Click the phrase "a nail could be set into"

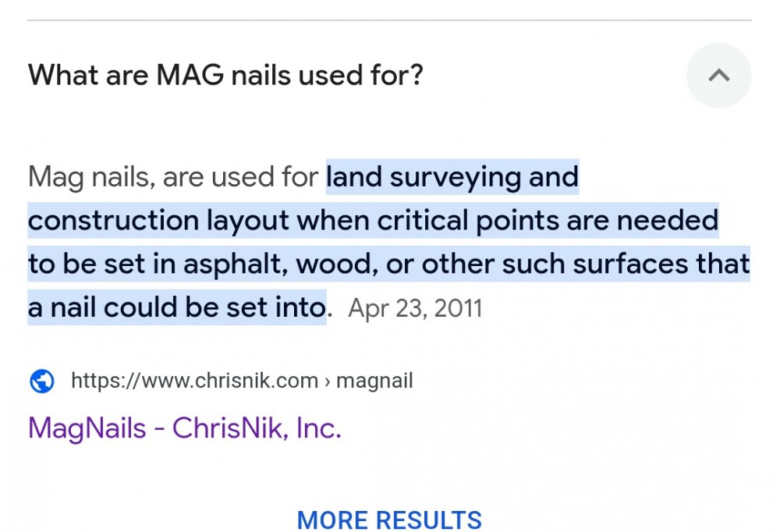[176, 308]
